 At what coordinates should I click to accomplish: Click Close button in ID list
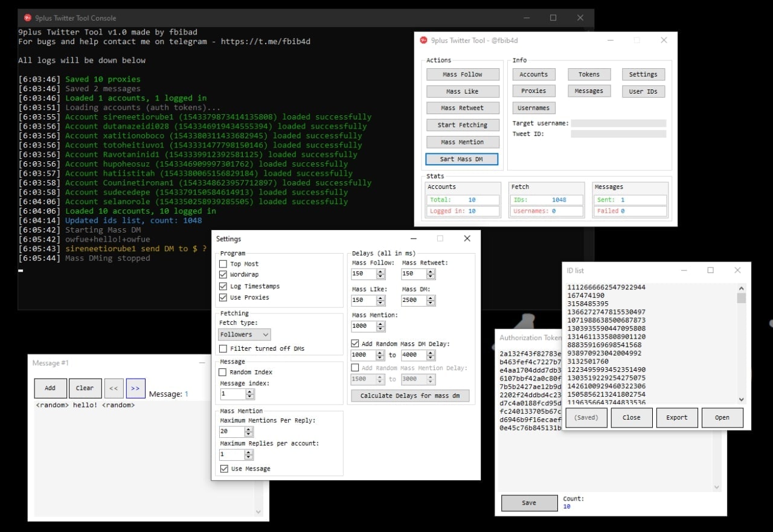pos(632,417)
